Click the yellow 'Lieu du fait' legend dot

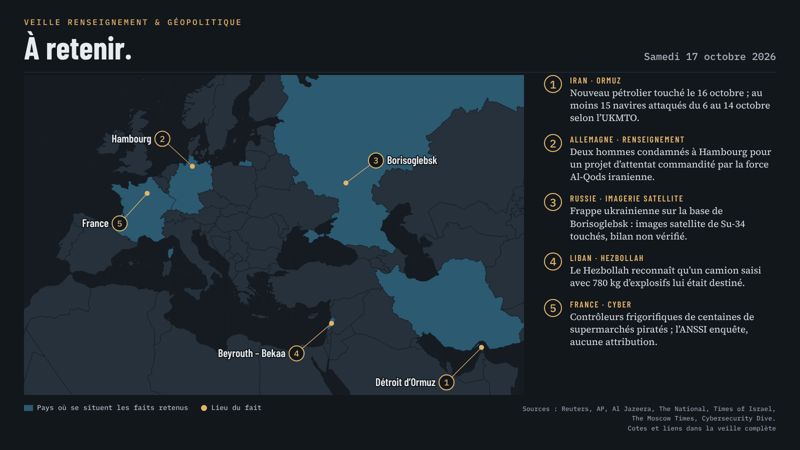(204, 408)
